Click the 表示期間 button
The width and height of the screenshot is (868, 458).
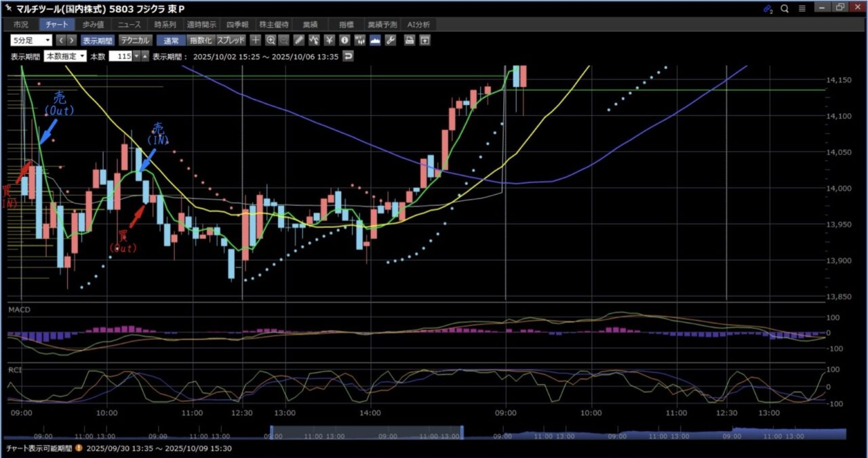[x=98, y=40]
